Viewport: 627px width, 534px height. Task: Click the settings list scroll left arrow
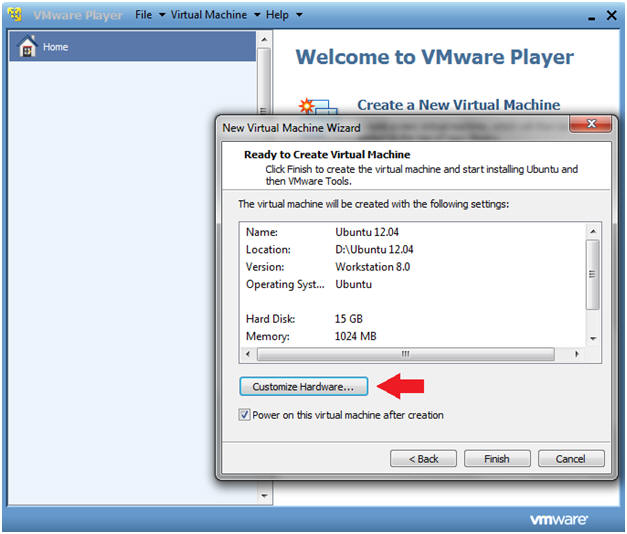[248, 354]
